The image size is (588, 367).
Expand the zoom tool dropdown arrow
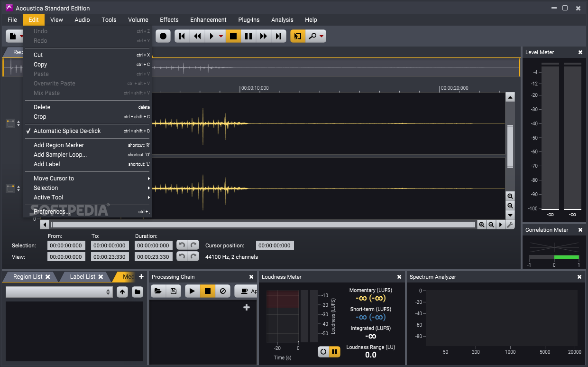point(322,37)
